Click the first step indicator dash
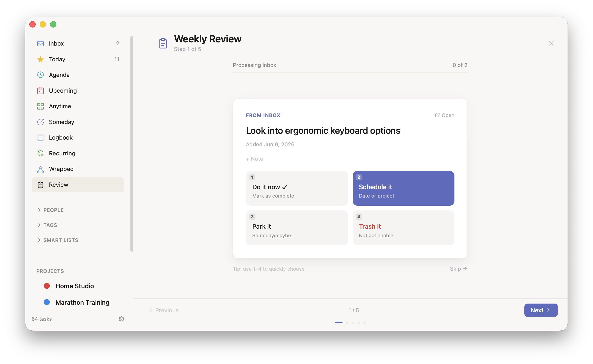Viewport: 593px width, 364px height. tap(338, 322)
